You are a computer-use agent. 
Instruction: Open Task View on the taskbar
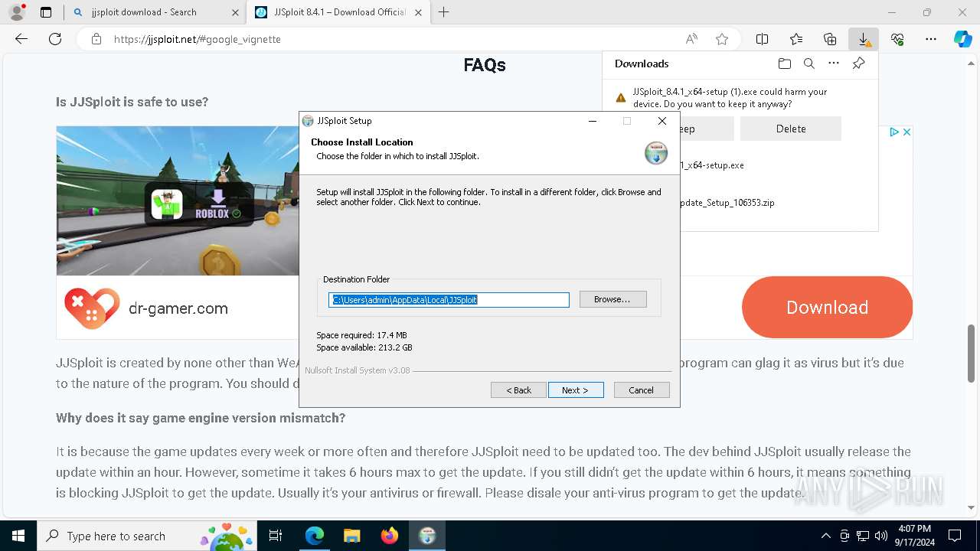pos(276,536)
